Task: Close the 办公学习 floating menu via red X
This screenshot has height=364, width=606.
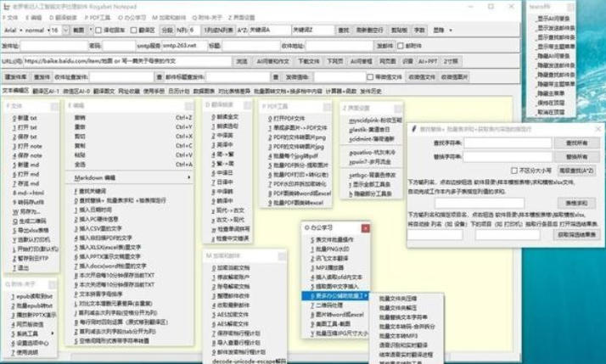Action: [x=365, y=228]
